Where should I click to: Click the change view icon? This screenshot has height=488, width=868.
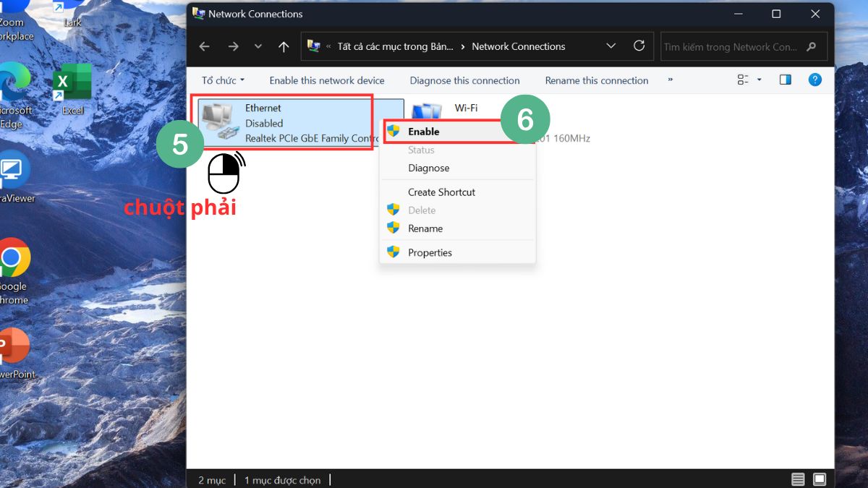click(743, 80)
